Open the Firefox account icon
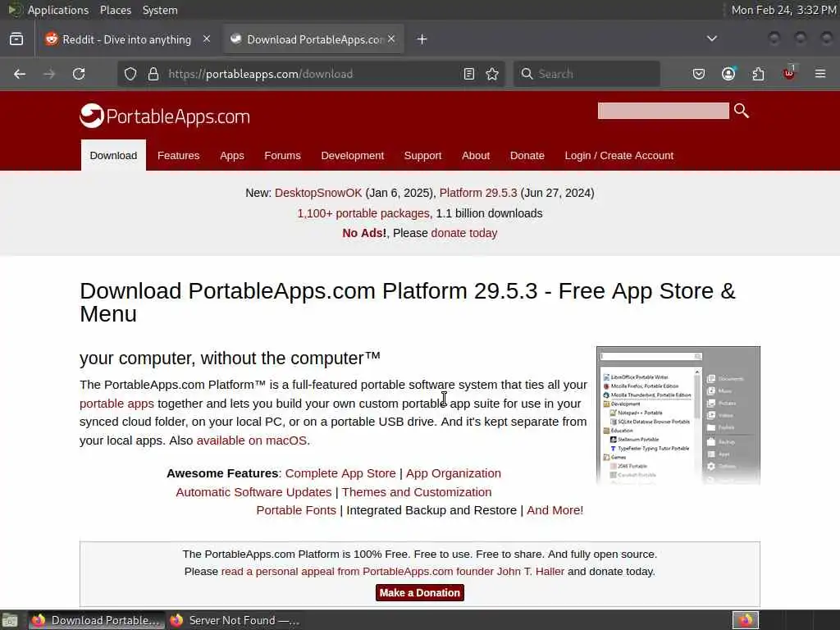 pos(728,74)
